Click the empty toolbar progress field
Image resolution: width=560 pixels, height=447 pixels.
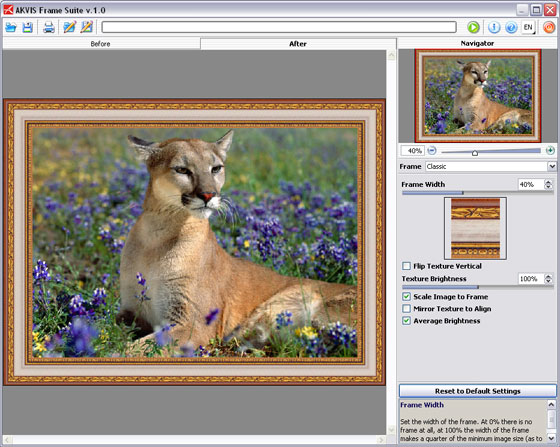[279, 27]
